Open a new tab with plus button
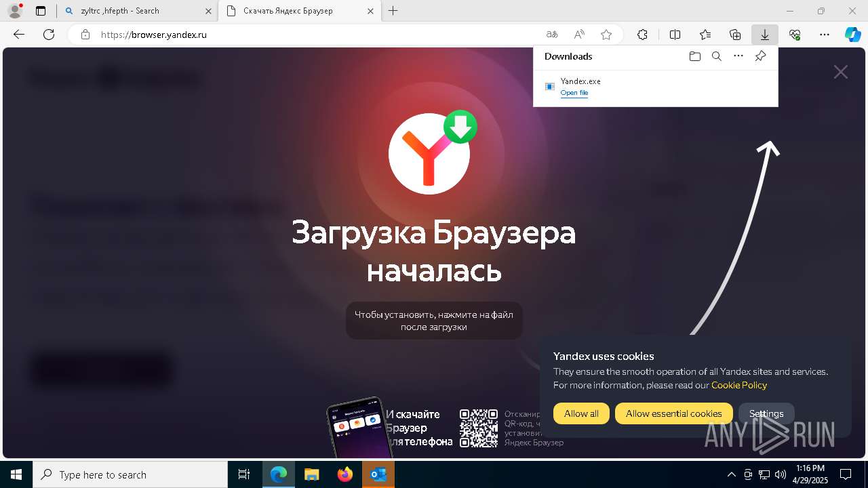The height and width of the screenshot is (488, 868). point(393,11)
